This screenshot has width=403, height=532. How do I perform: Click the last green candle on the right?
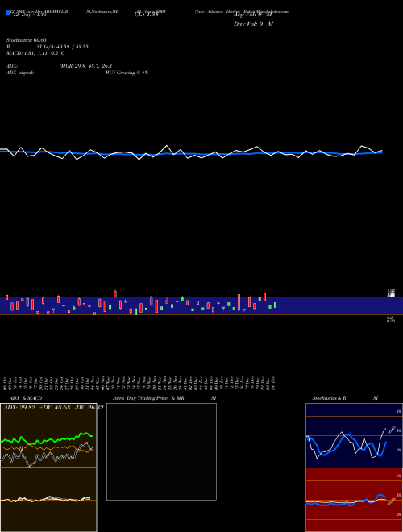click(x=275, y=305)
